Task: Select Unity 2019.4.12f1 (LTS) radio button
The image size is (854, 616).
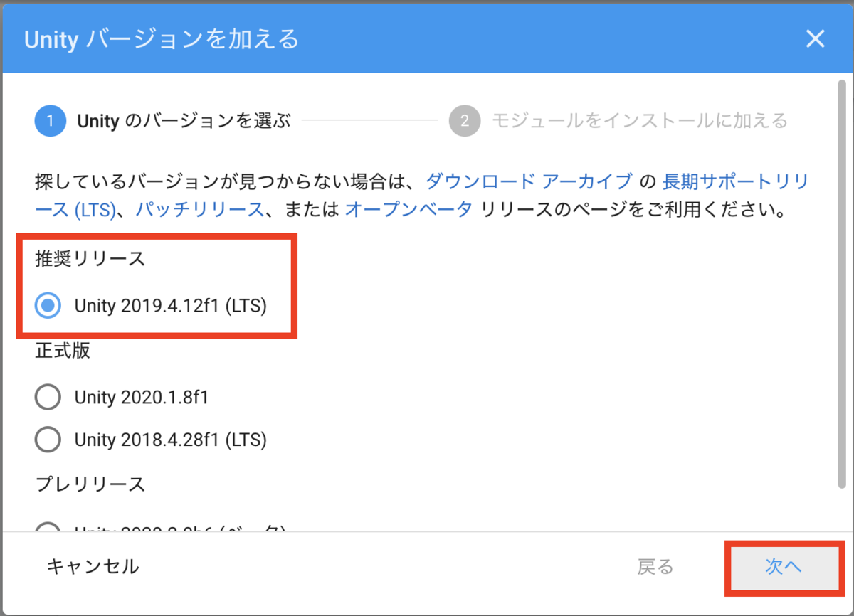Action: [48, 307]
